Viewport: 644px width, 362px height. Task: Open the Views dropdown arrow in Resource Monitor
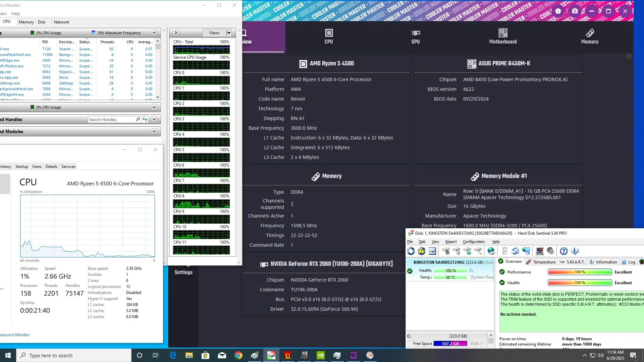tap(229, 33)
